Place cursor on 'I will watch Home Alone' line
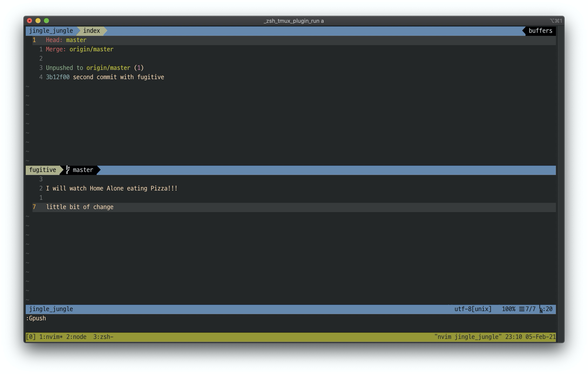The height and width of the screenshot is (374, 588). point(112,188)
